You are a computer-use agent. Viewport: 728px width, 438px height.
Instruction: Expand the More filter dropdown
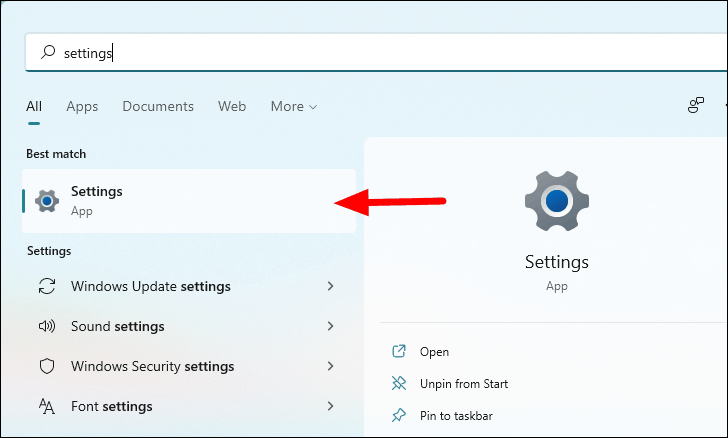(294, 106)
